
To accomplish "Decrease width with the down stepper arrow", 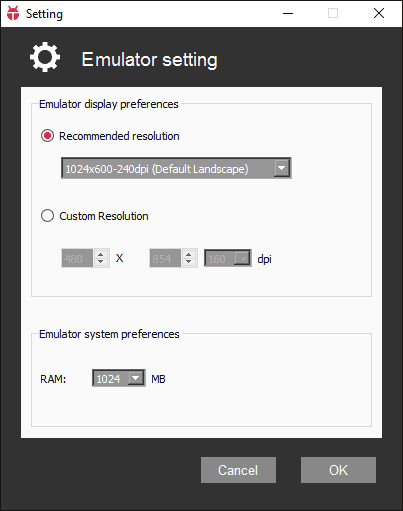I will pos(101,262).
